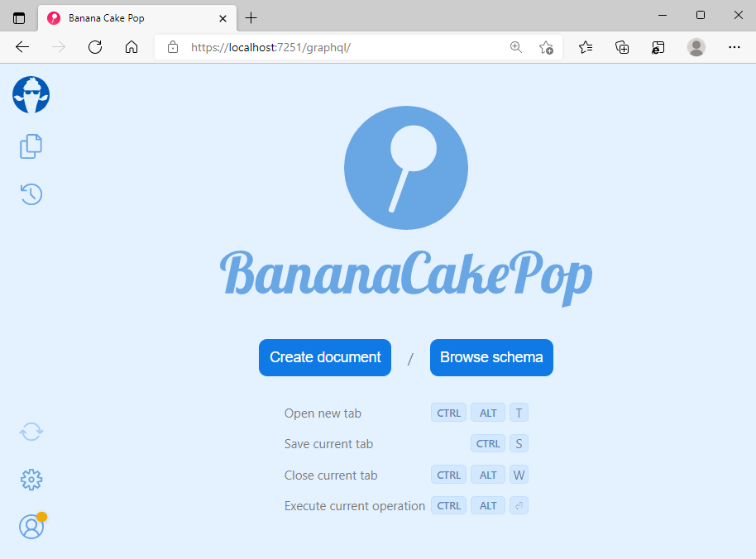Click the CTRL badge in Execute current operation row
Image resolution: width=756 pixels, height=559 pixels.
(448, 506)
